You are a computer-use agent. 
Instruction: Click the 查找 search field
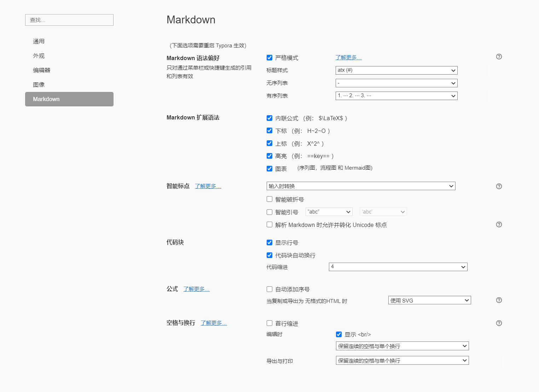pos(69,20)
